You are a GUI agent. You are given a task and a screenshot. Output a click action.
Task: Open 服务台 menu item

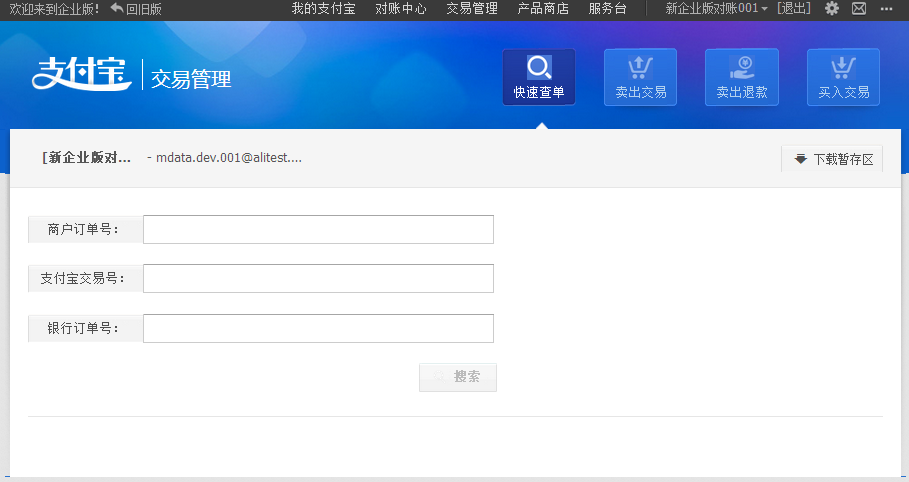pyautogui.click(x=608, y=8)
